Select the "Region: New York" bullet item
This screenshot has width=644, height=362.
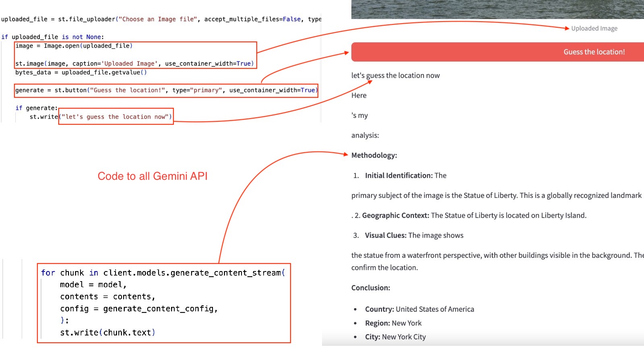pos(393,323)
